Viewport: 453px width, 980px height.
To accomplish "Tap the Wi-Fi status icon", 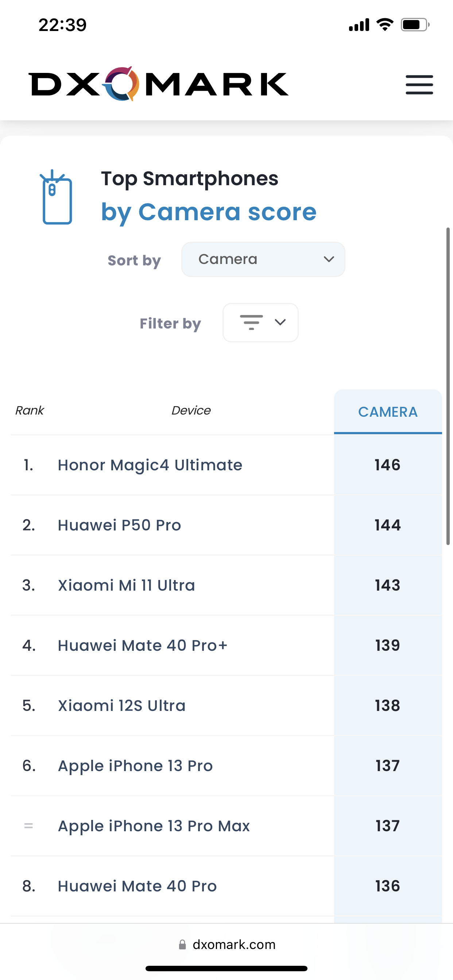I will click(x=384, y=25).
